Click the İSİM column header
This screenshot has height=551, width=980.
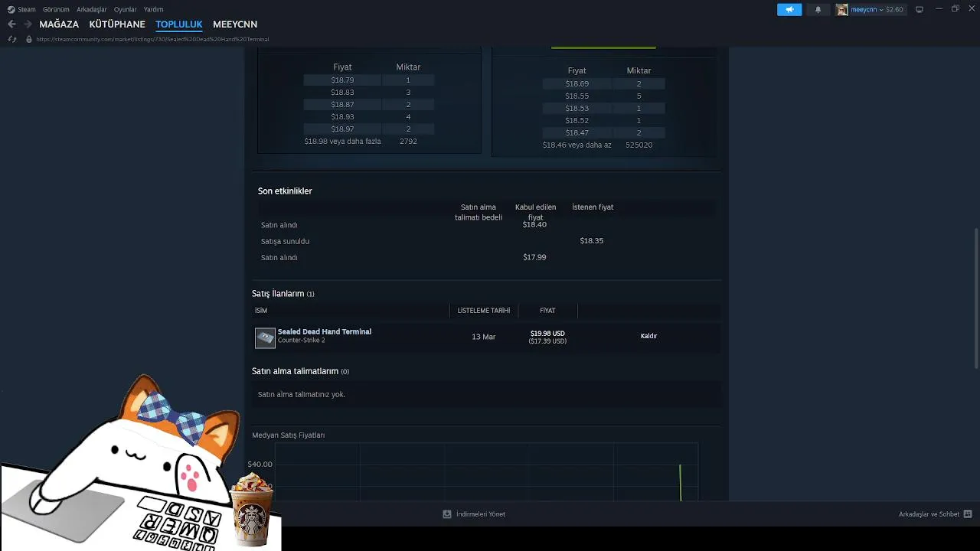[261, 311]
